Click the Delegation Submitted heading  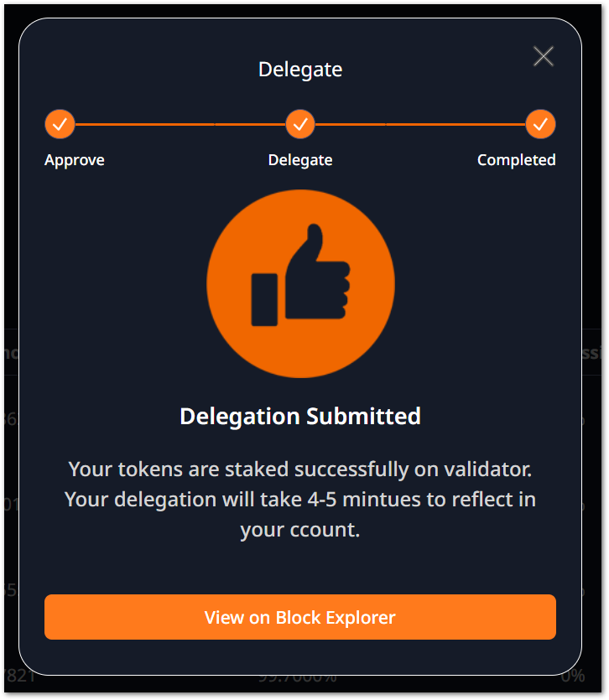pos(300,416)
